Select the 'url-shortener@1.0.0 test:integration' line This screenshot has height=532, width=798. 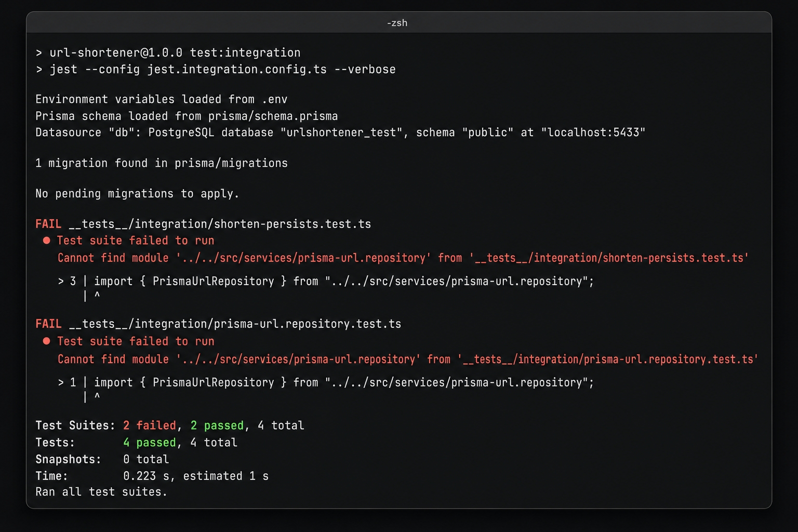coord(168,53)
